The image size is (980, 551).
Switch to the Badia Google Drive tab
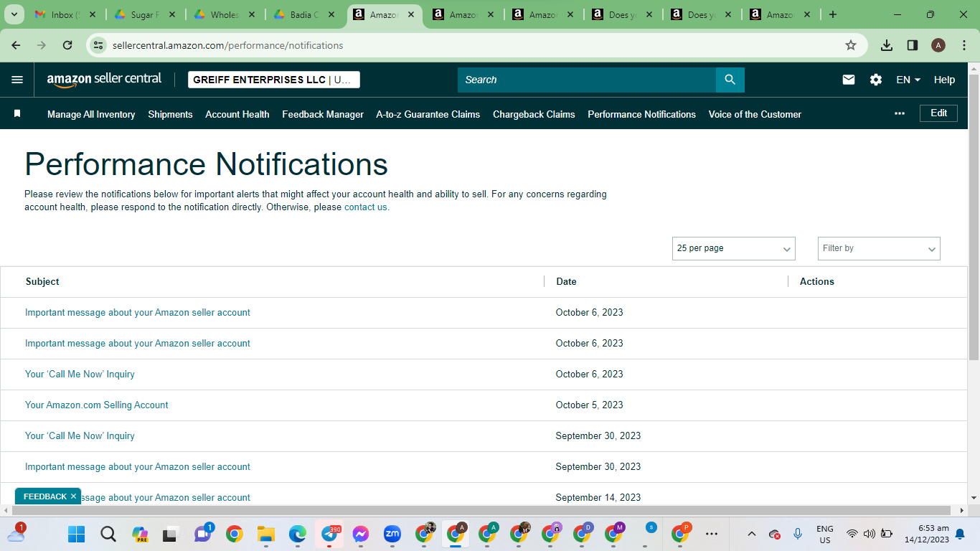click(x=304, y=14)
